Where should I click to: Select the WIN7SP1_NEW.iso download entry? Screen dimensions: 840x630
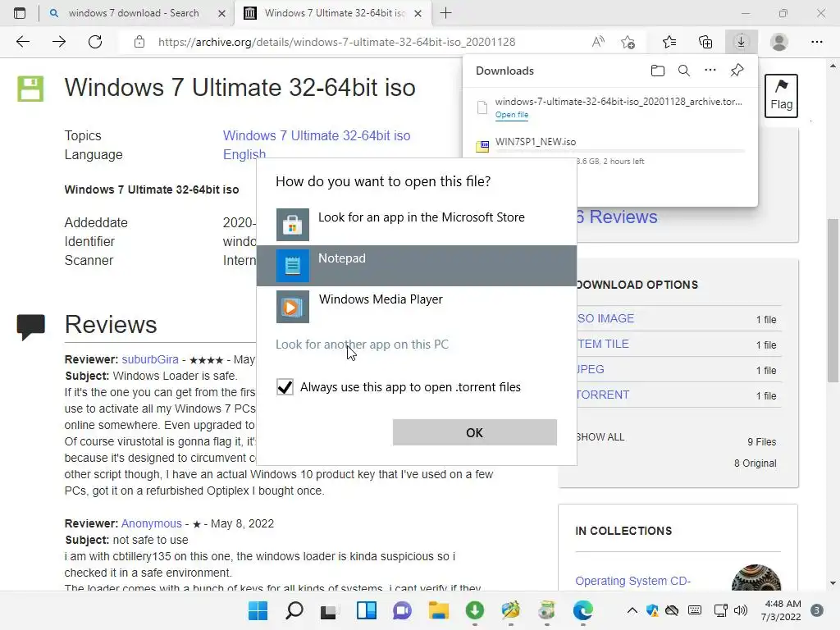(x=610, y=151)
